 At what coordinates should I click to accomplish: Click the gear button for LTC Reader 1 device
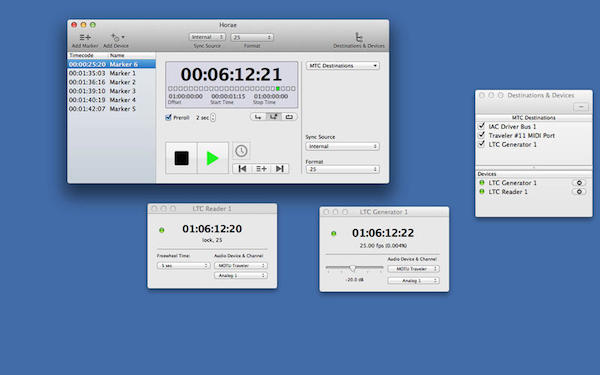[579, 192]
